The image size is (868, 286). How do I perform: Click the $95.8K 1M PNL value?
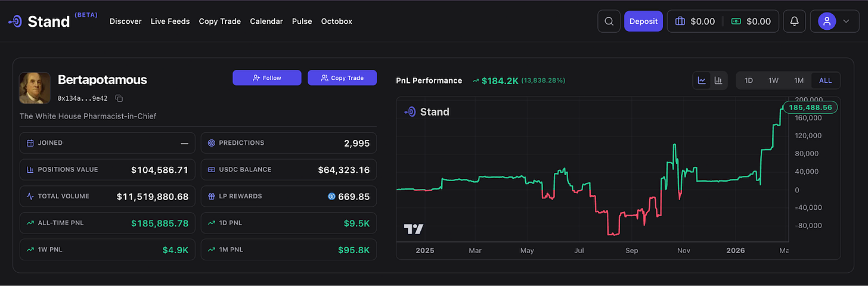355,250
